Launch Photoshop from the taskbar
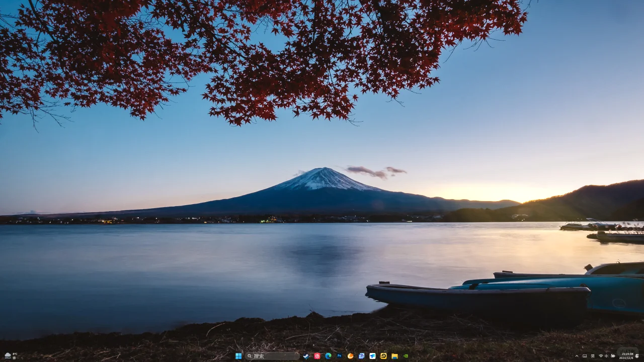 pyautogui.click(x=339, y=356)
